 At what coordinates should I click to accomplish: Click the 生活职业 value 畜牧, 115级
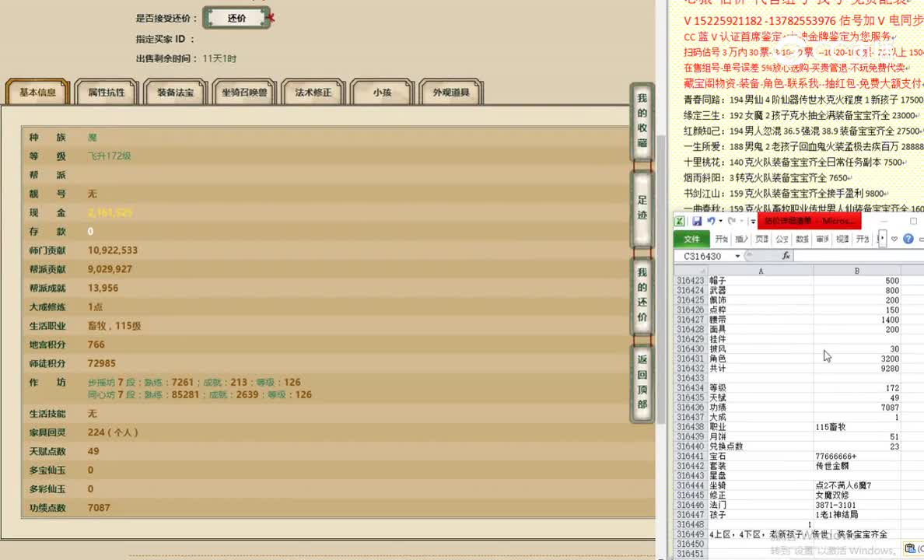click(114, 326)
